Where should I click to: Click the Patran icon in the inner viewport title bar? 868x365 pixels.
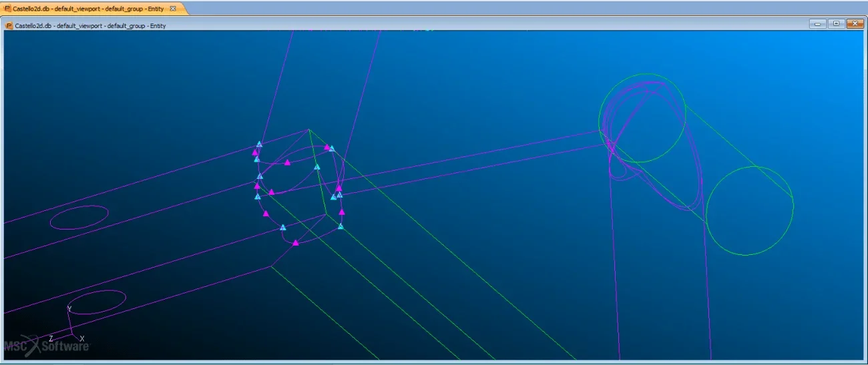9,26
